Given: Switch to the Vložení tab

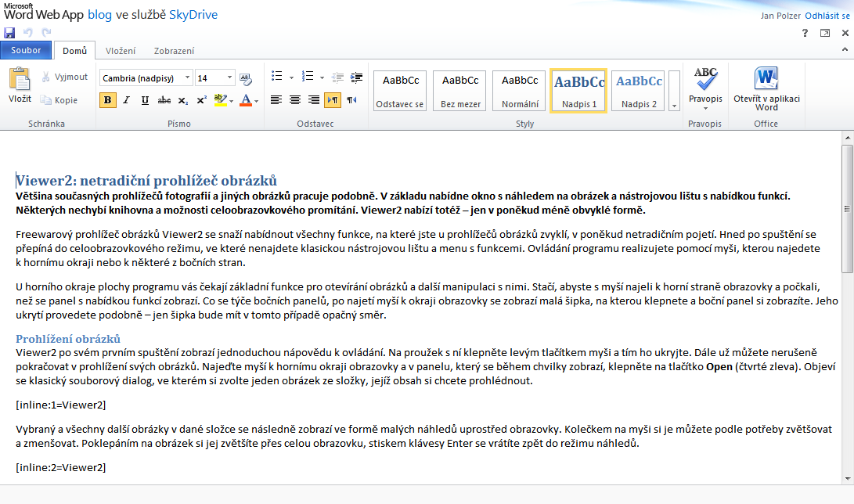Looking at the screenshot, I should 120,51.
